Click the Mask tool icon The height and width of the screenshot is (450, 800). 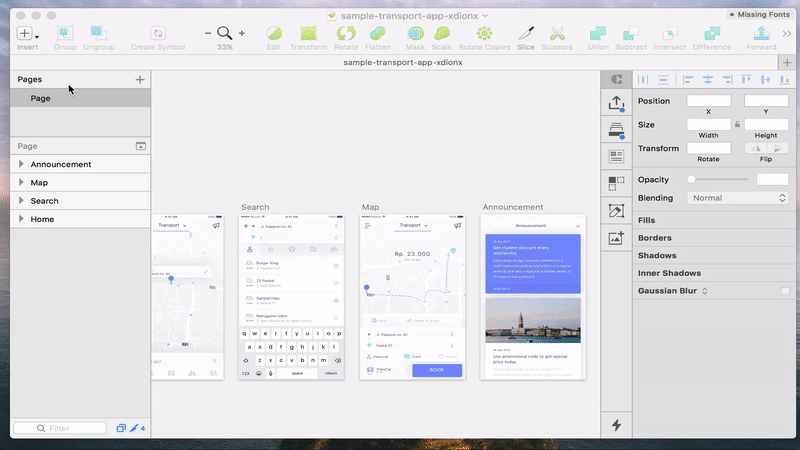point(415,34)
